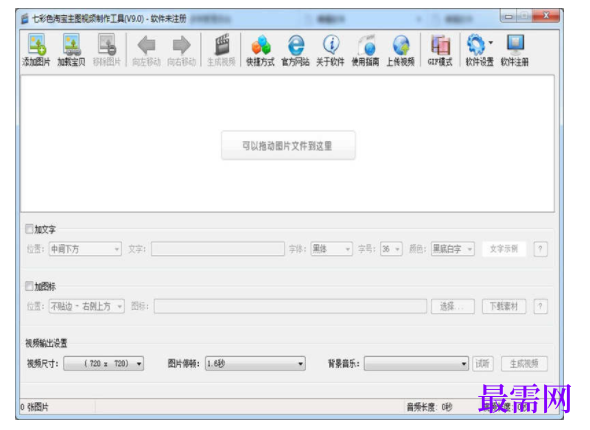Viewport: 590px width, 430px height.
Task: Click the bottom 生成视频 button
Action: [x=524, y=364]
